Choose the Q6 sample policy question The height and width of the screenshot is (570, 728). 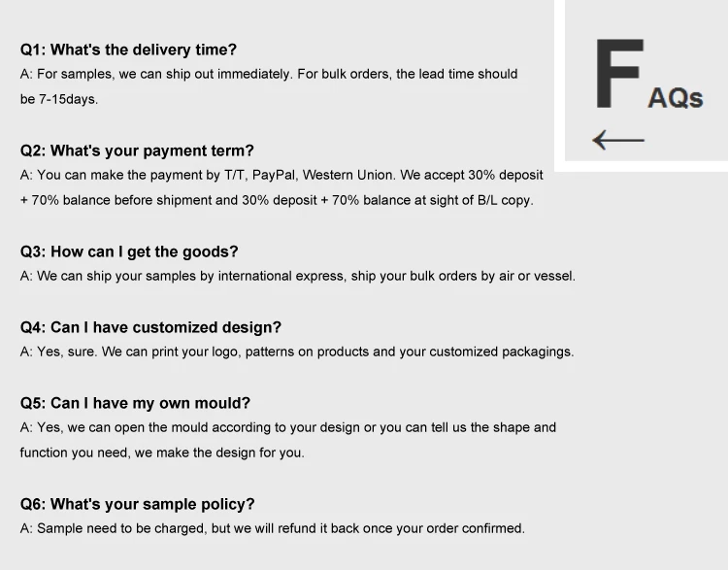[x=137, y=504]
